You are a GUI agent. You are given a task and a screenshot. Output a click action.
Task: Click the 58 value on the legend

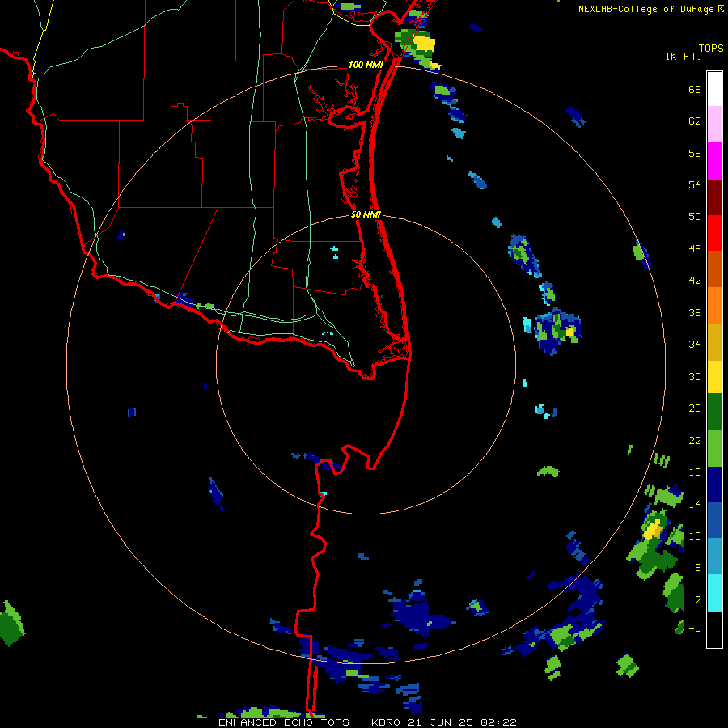tap(695, 153)
